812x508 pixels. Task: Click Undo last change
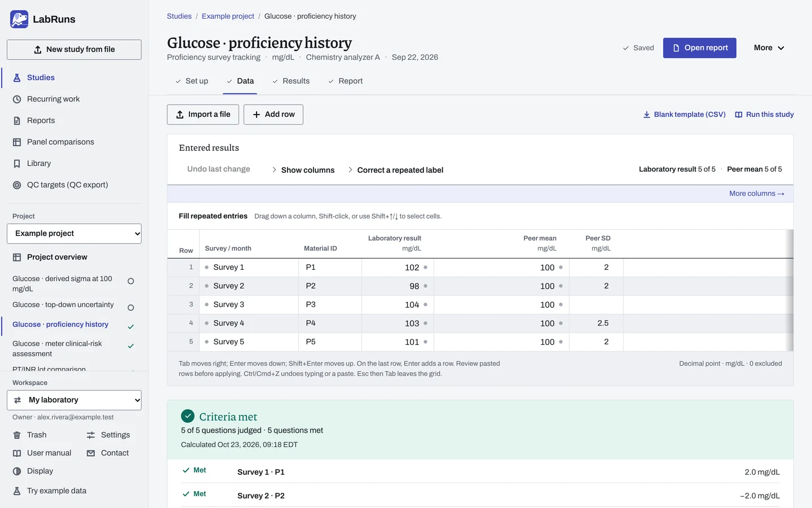pos(219,169)
